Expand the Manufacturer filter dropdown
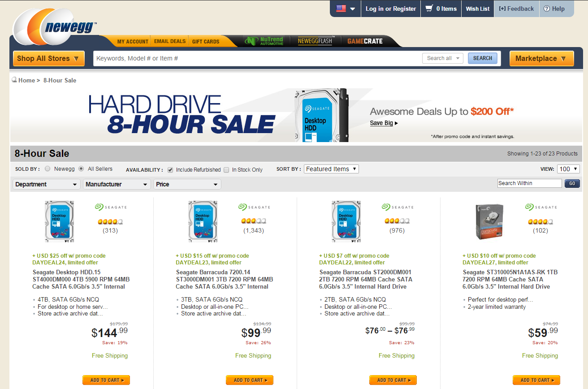The image size is (588, 389). pos(117,184)
